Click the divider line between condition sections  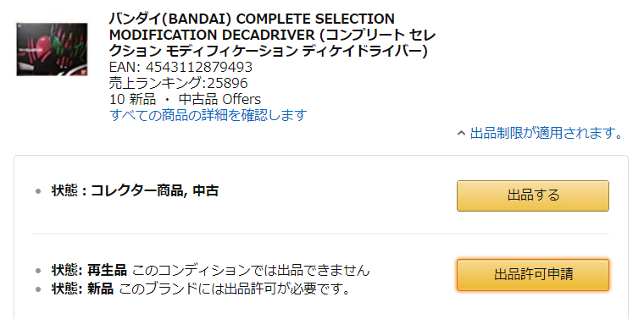(321, 234)
